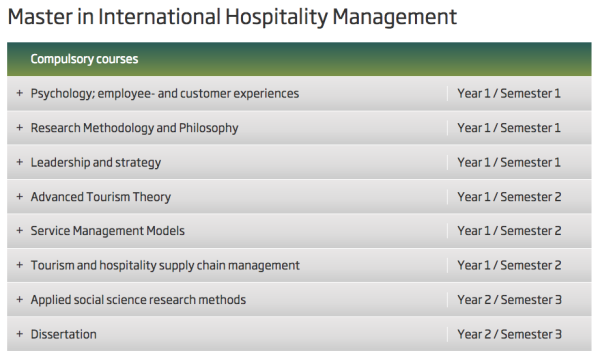The height and width of the screenshot is (362, 600).
Task: Open Research Methodology and Philosophy course title
Action: pos(134,128)
